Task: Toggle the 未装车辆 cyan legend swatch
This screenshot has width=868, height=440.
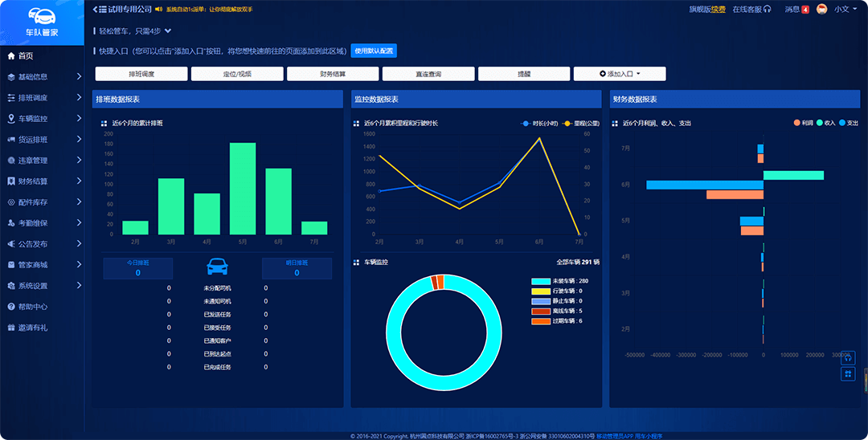Action: click(540, 281)
